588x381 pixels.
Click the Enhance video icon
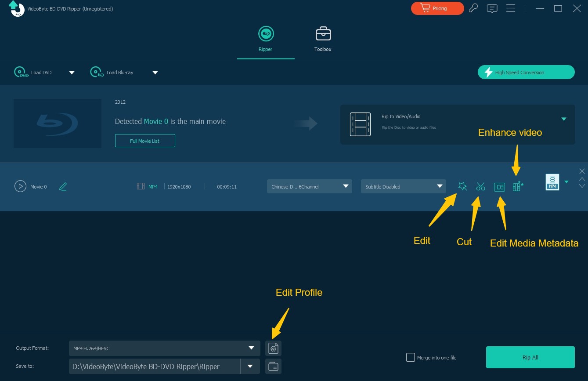pyautogui.click(x=518, y=186)
